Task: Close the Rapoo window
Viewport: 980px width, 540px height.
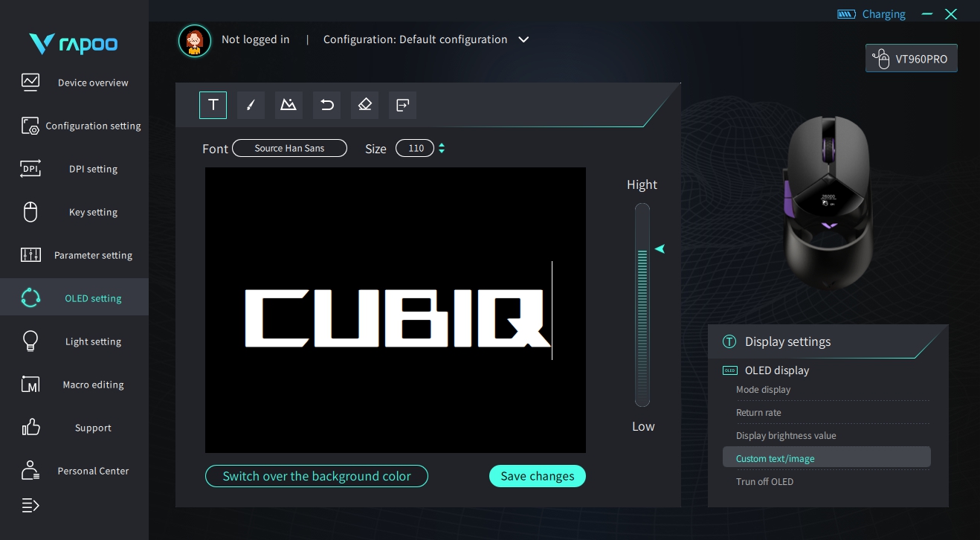Action: pos(951,14)
